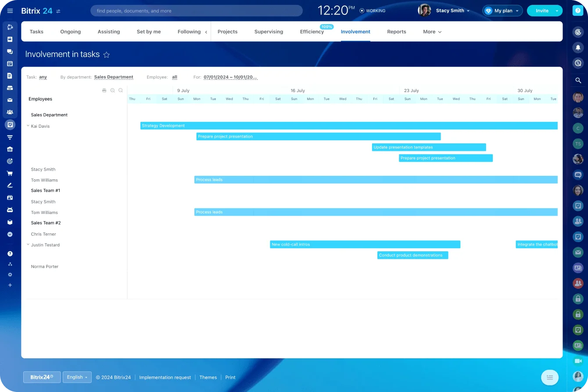Click the Implementation request link

(165, 377)
